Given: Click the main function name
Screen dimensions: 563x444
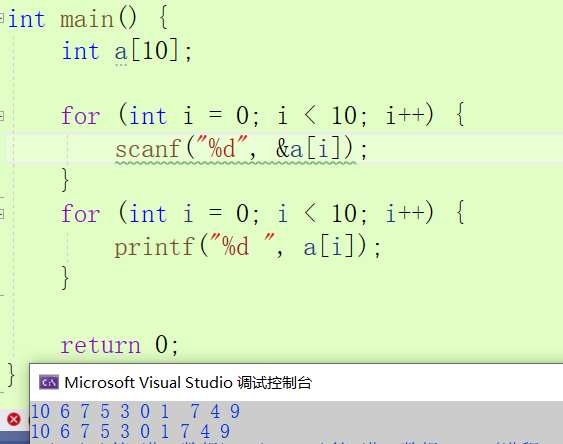Looking at the screenshot, I should pyautogui.click(x=87, y=19).
